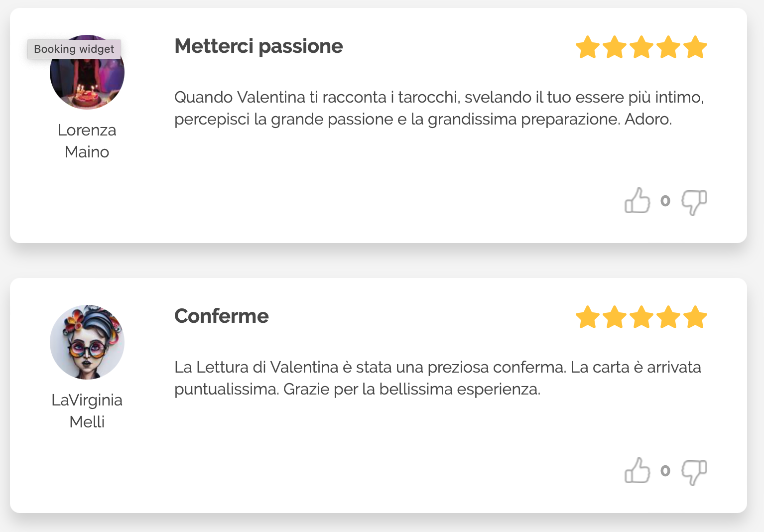Viewport: 764px width, 532px height.
Task: Click third star of Conferme rating
Action: click(x=641, y=317)
